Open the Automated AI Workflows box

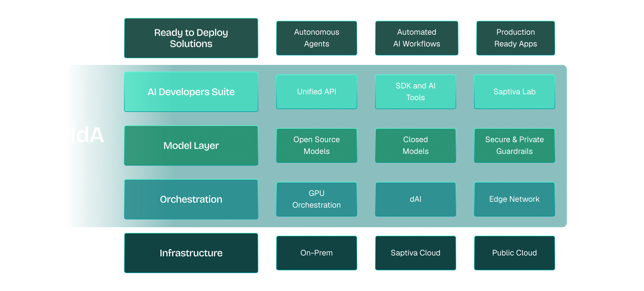coord(417,38)
